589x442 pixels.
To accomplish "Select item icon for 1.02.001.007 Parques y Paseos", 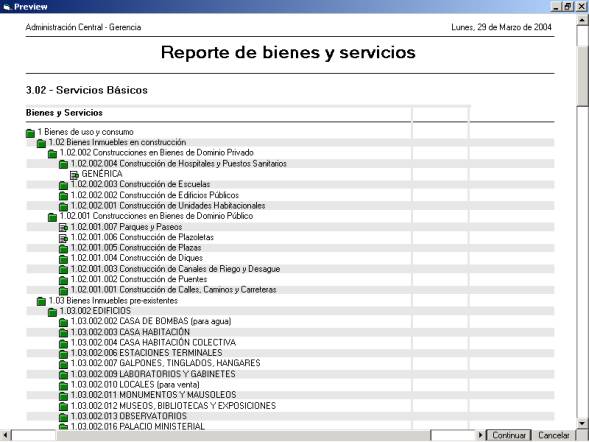I will coord(63,228).
